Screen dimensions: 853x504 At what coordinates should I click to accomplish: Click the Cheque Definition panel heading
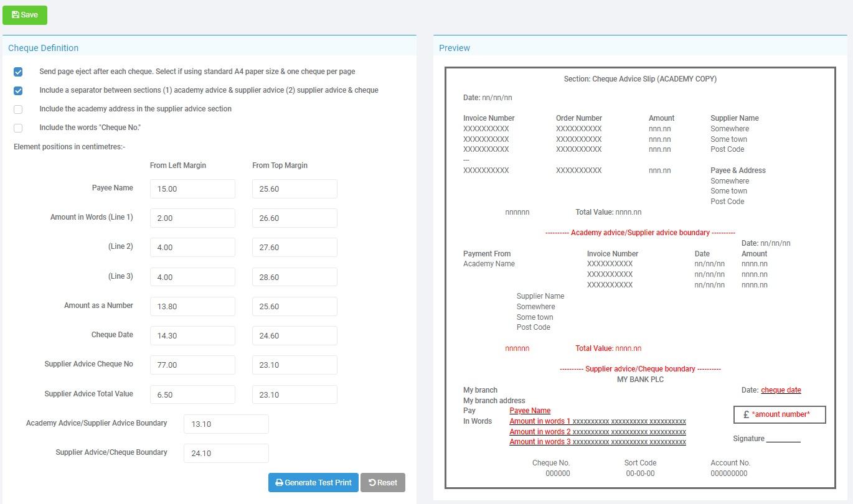pyautogui.click(x=43, y=48)
